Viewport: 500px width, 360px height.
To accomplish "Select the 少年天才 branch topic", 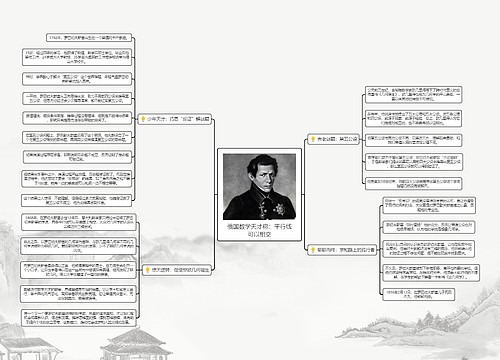I will click(x=175, y=119).
